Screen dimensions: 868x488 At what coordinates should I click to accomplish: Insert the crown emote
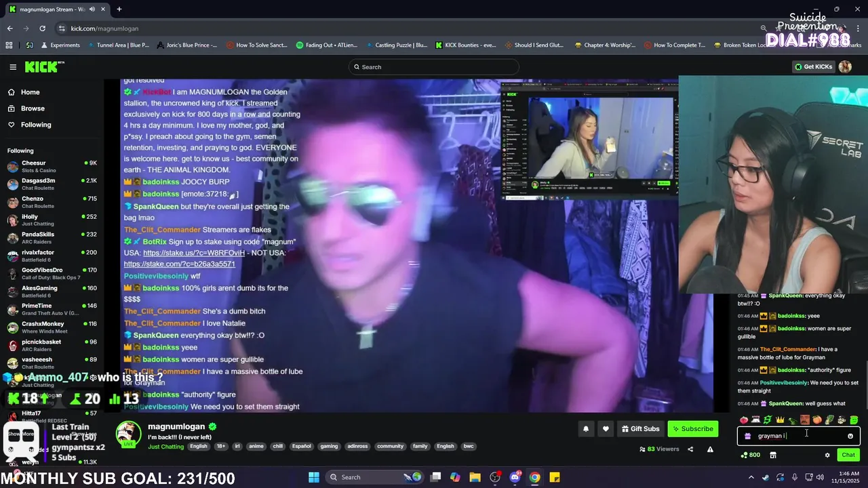coord(780,420)
